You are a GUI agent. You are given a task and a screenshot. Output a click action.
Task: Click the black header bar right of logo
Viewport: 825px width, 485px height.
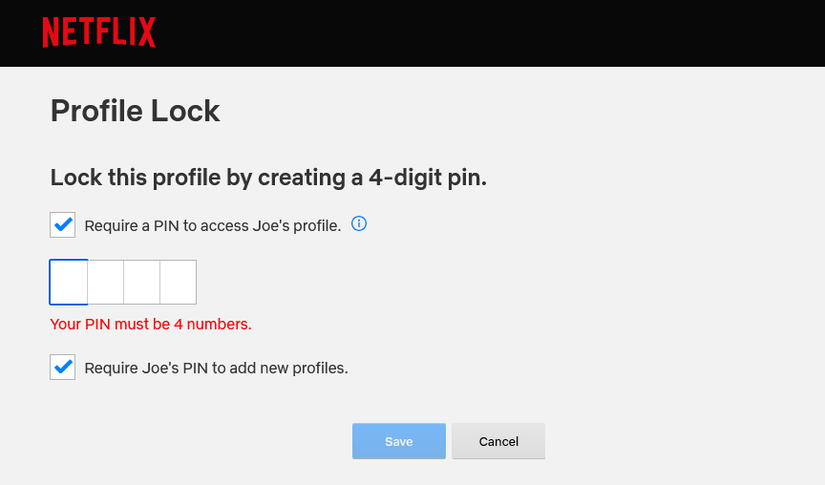500,33
